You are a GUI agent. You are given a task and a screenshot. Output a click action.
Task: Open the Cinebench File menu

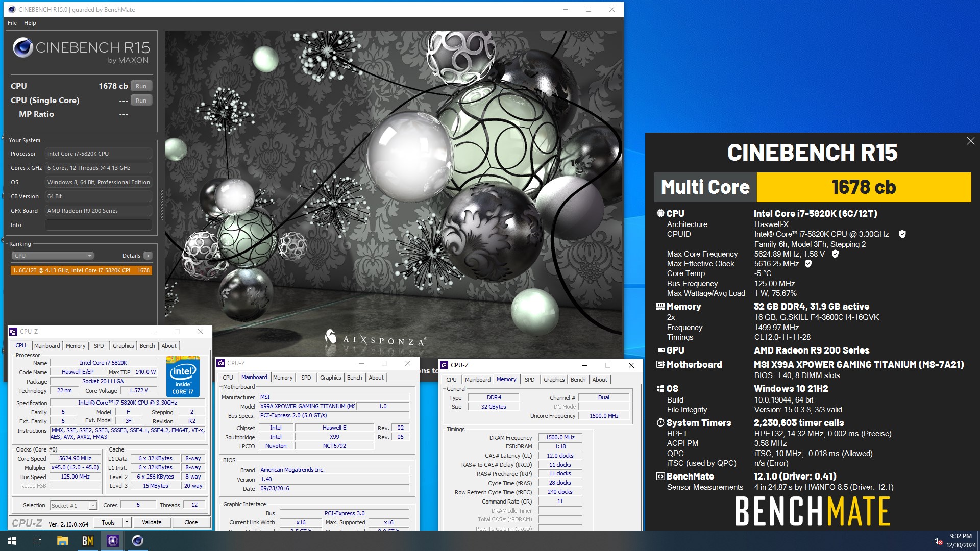pos(12,23)
